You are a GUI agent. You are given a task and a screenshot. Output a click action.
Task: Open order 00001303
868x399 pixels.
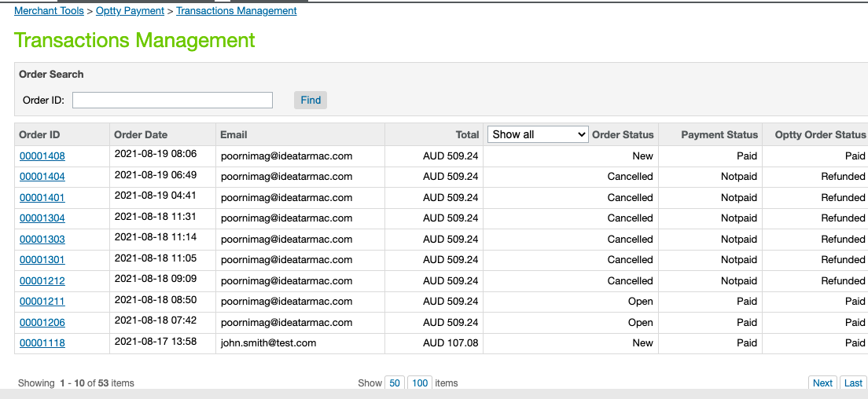[x=42, y=240]
